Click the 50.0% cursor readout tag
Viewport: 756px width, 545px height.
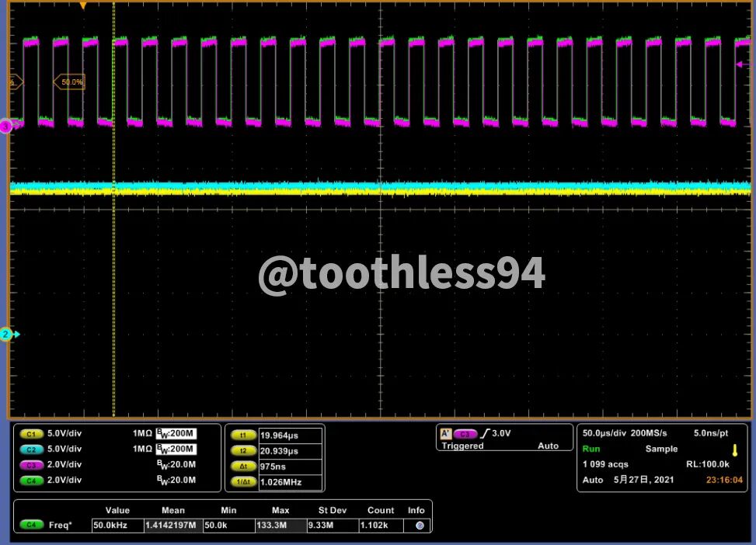point(69,82)
